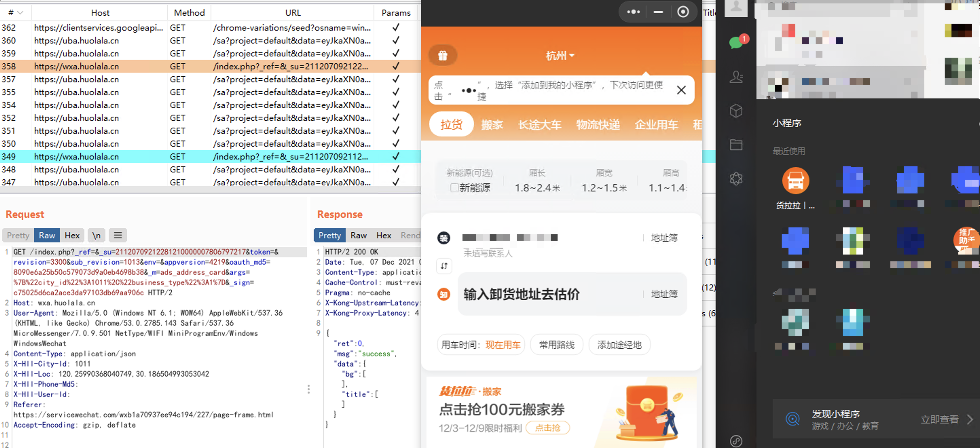Open WeChat files folder icon
980x448 pixels.
(x=736, y=145)
